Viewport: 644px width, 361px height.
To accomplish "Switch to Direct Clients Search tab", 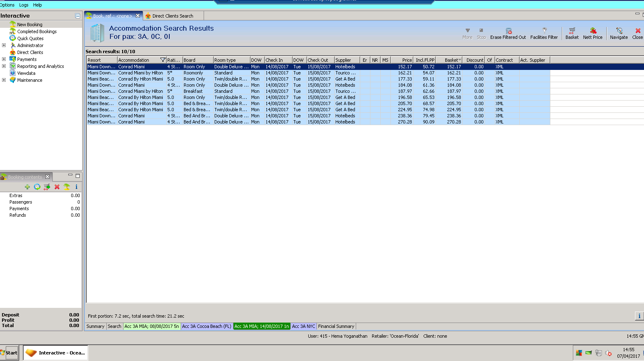I will (x=172, y=16).
